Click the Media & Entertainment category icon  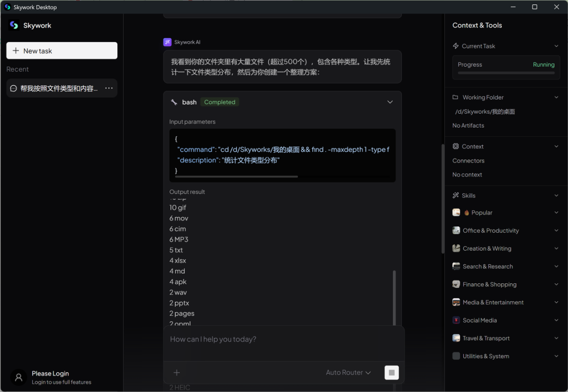(457, 302)
